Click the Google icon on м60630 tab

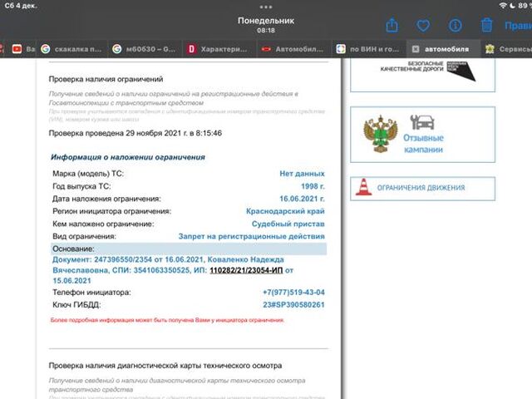pos(116,49)
